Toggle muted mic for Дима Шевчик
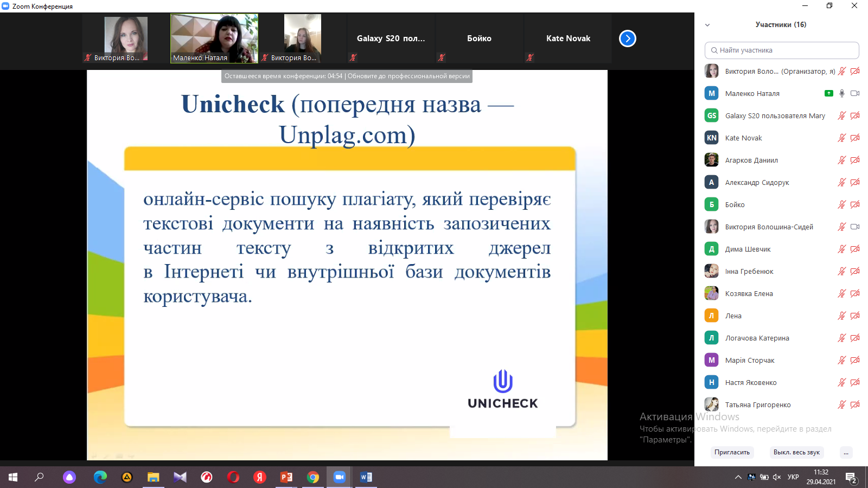 pos(841,249)
